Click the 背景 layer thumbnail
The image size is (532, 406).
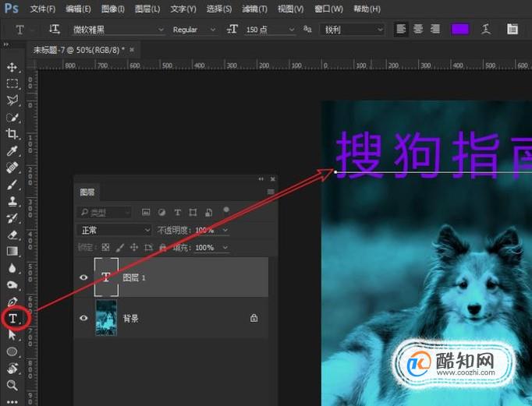106,318
